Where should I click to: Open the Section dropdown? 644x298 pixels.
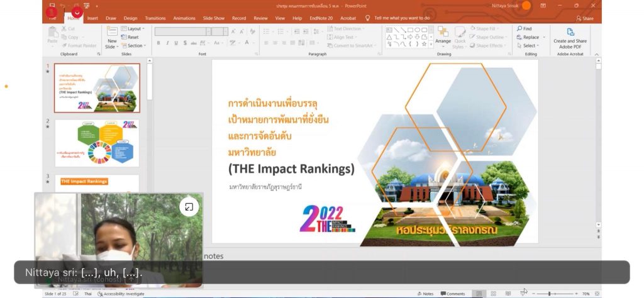(x=133, y=45)
